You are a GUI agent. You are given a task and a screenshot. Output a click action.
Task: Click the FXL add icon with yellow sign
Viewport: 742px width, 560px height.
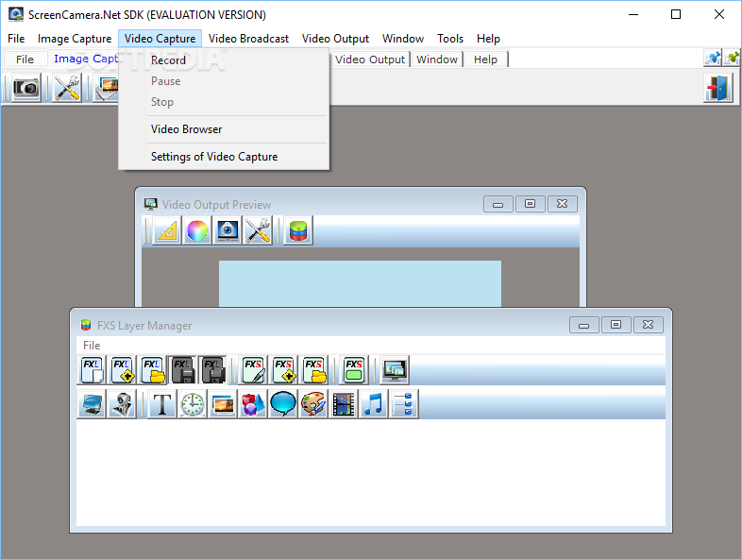[x=122, y=370]
